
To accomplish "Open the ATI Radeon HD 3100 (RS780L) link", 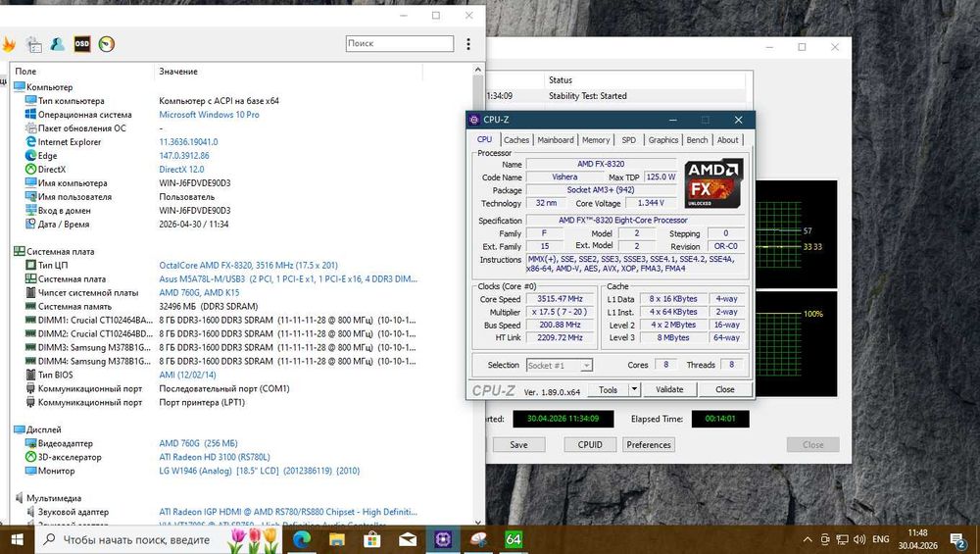I will [x=215, y=457].
